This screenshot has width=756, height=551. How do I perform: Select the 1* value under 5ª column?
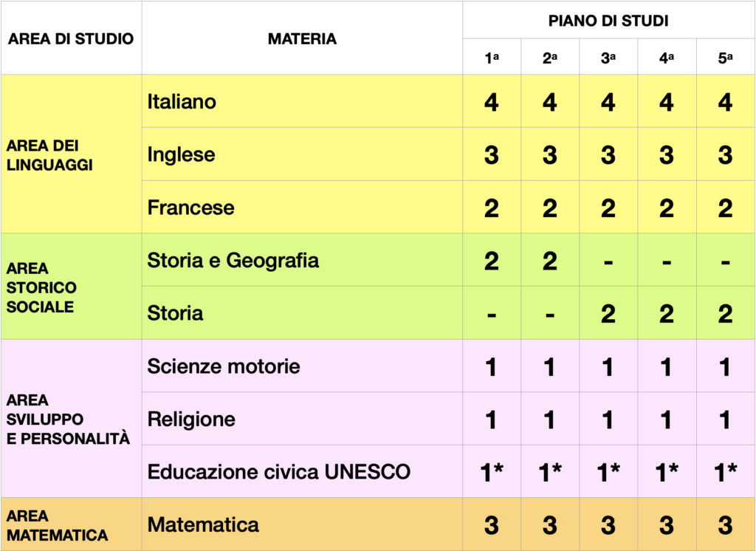click(726, 472)
